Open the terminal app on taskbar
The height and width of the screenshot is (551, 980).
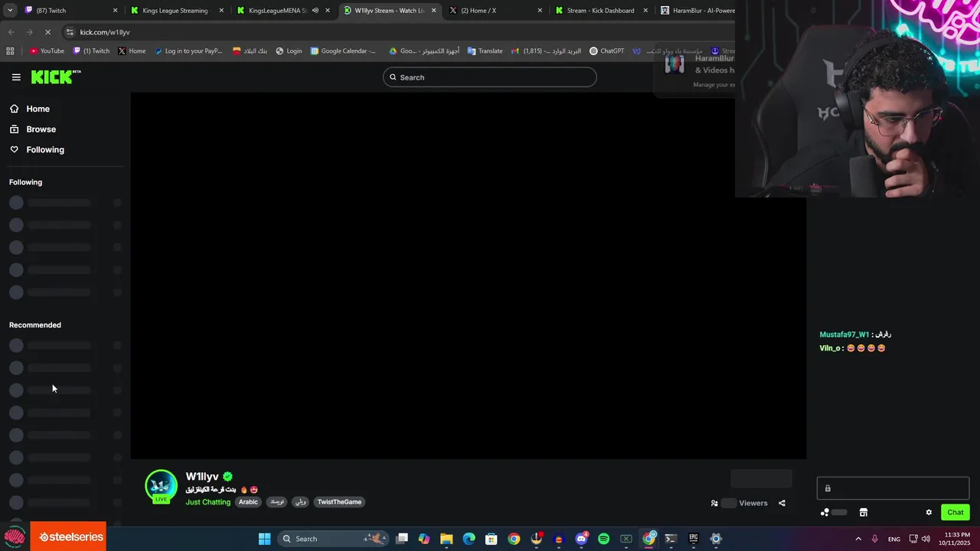click(x=671, y=539)
